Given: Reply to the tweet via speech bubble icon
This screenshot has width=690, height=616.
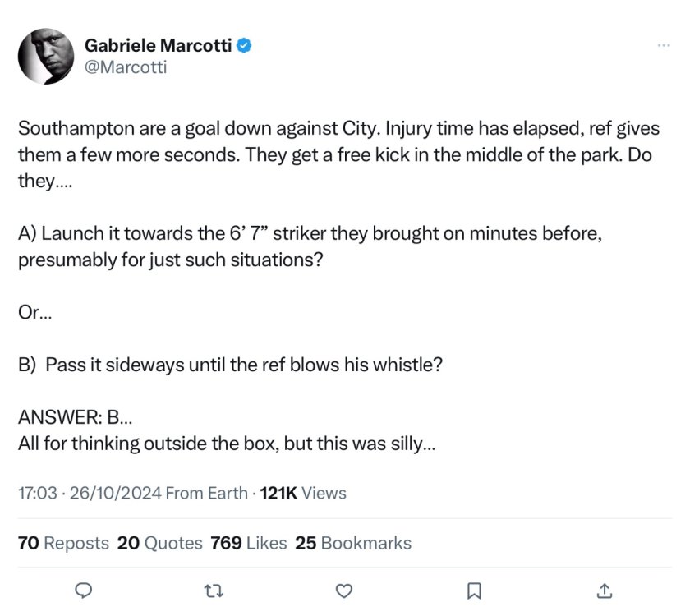Looking at the screenshot, I should (85, 590).
